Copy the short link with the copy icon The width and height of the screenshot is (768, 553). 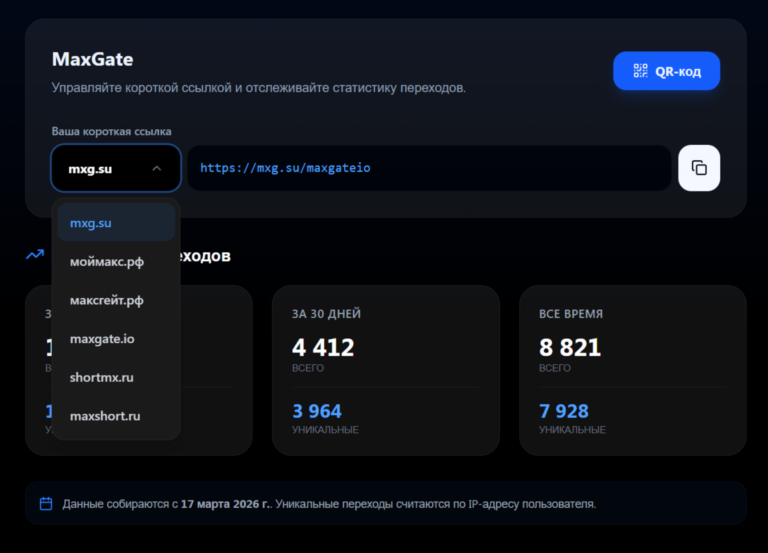click(x=699, y=168)
